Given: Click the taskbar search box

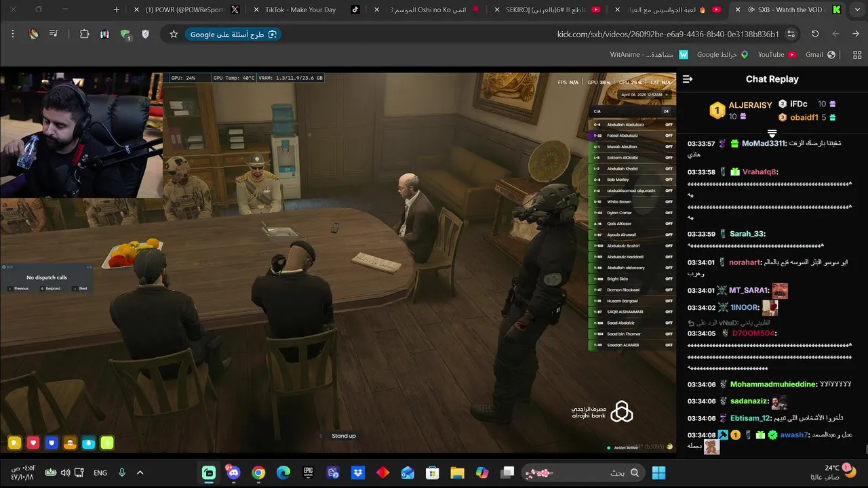Looking at the screenshot, I should 584,472.
